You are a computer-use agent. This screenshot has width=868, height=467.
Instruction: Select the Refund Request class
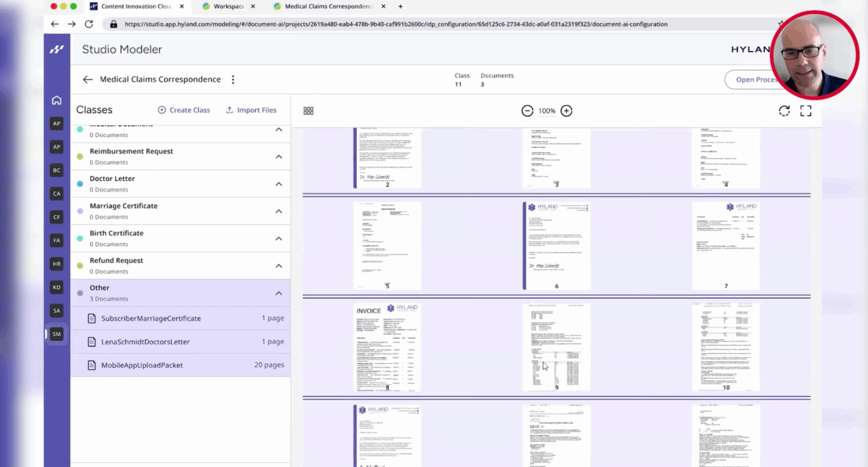pyautogui.click(x=181, y=266)
